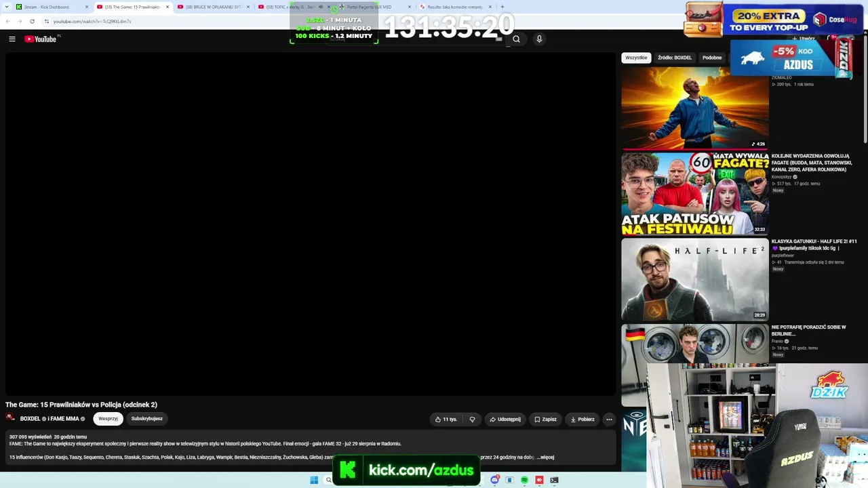
Task: Open BOXDEL channel avatar
Action: click(x=11, y=418)
